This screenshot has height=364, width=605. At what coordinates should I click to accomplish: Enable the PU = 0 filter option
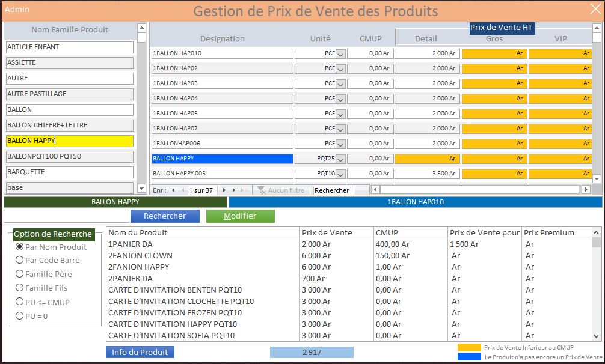(x=20, y=316)
